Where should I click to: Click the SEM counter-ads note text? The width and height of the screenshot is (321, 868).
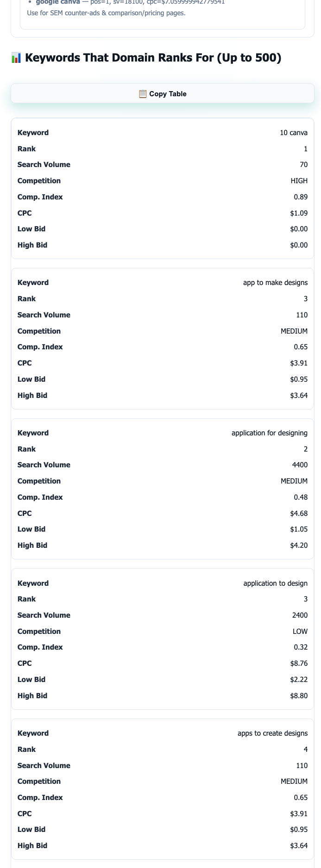coord(106,13)
